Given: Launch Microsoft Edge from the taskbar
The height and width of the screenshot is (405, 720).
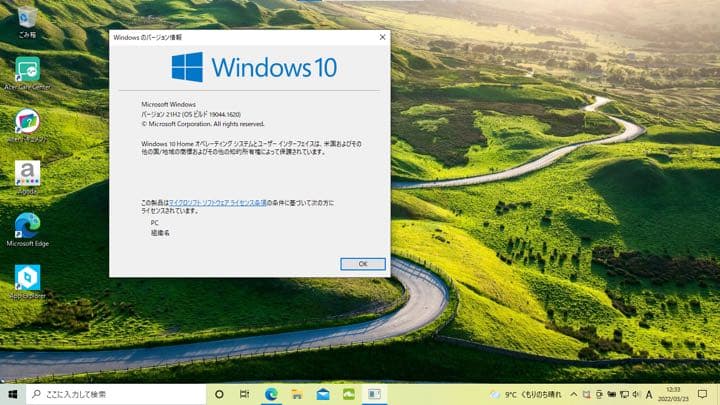Looking at the screenshot, I should point(271,394).
